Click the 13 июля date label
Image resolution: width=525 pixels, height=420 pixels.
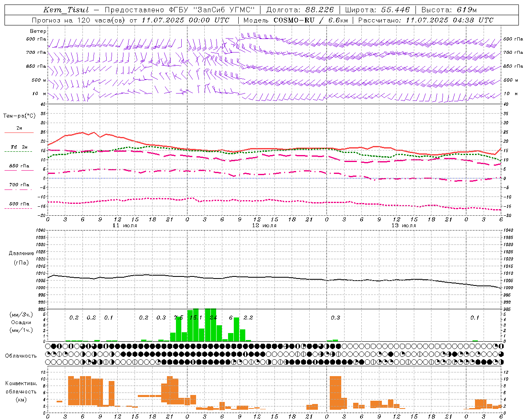[404, 225]
